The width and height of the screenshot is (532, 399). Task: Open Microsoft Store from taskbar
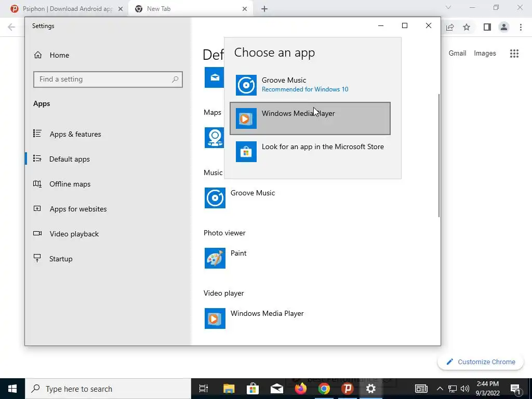point(253,389)
